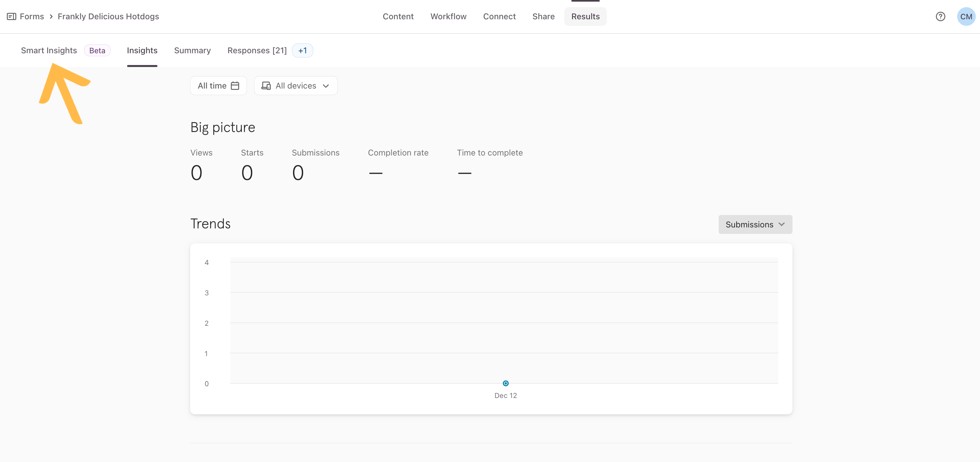Click the CM user avatar
The height and width of the screenshot is (462, 980).
966,16
